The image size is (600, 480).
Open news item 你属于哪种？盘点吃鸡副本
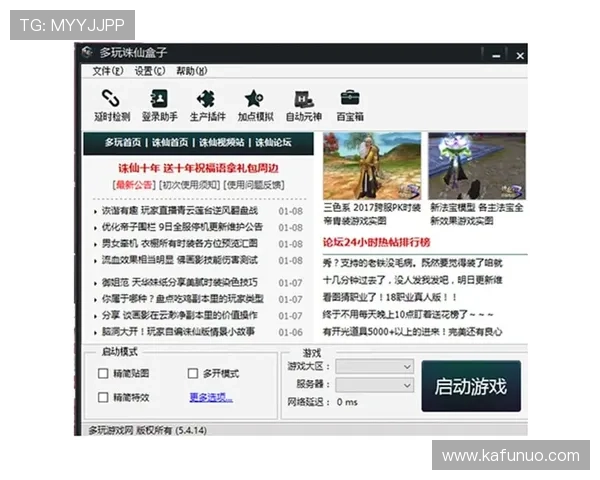183,299
